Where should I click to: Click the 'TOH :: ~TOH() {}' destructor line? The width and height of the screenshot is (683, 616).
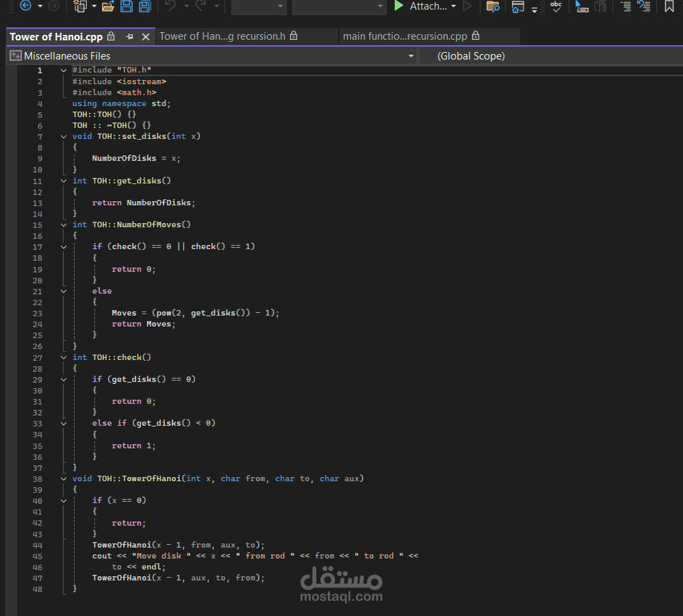(112, 125)
